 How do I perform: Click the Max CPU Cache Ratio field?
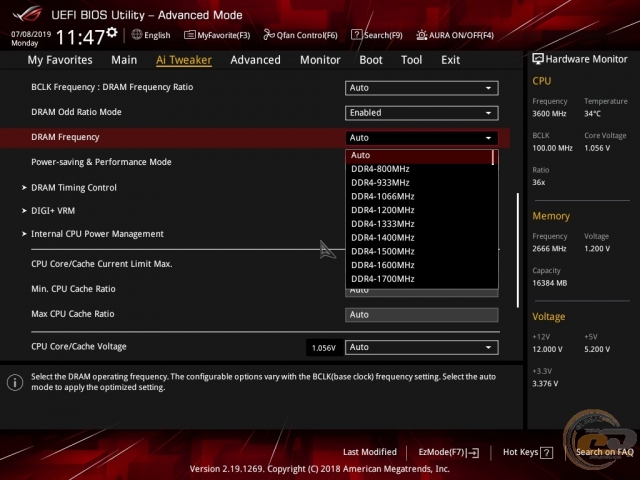[422, 315]
